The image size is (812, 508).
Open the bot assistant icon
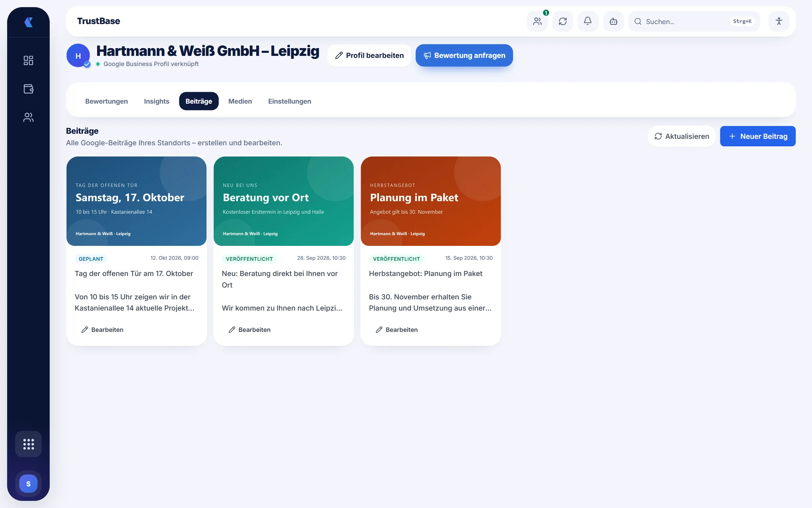click(613, 21)
